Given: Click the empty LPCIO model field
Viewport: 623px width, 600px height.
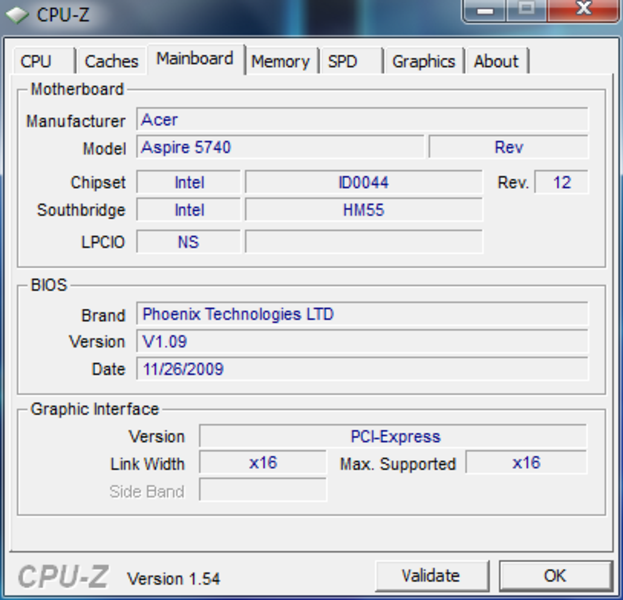Looking at the screenshot, I should (364, 242).
